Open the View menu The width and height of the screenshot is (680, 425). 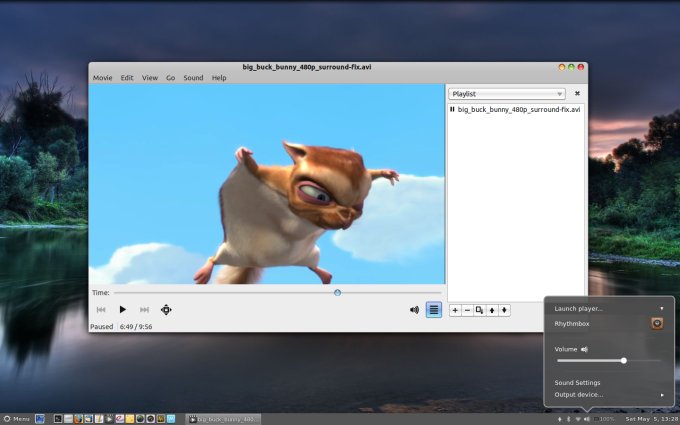(x=150, y=78)
